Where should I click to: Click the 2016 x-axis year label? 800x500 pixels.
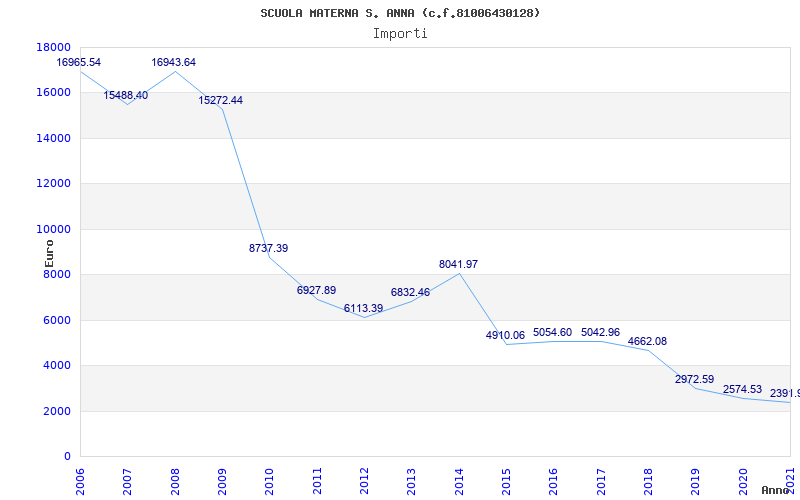coord(554,480)
